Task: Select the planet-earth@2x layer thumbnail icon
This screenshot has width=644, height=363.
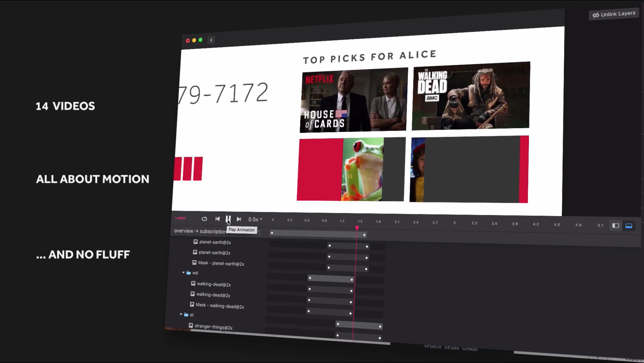Action: (195, 242)
